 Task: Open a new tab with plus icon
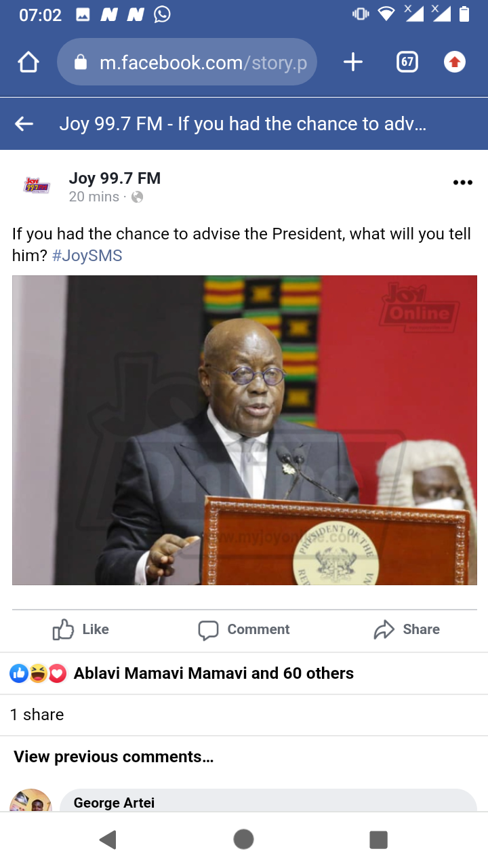[x=353, y=62]
